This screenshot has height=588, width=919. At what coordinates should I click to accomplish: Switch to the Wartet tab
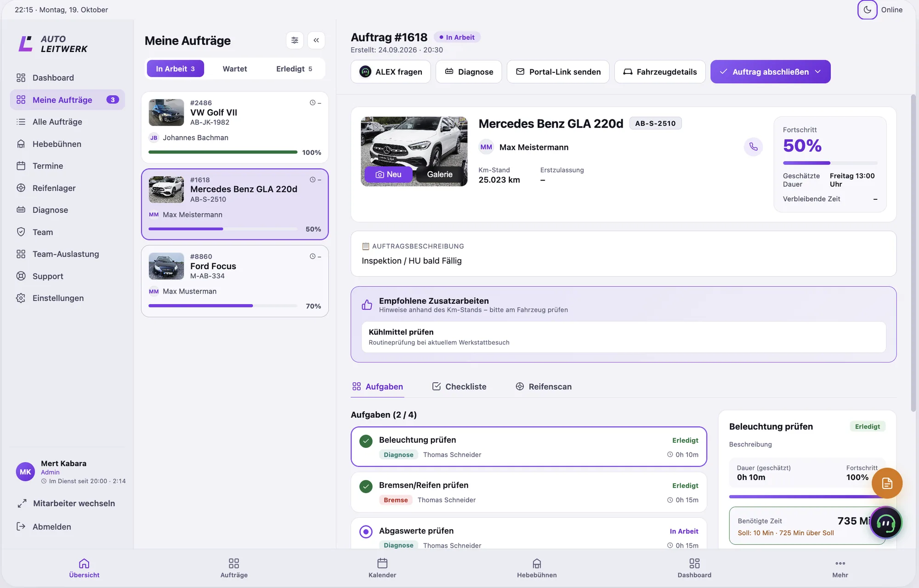point(235,69)
